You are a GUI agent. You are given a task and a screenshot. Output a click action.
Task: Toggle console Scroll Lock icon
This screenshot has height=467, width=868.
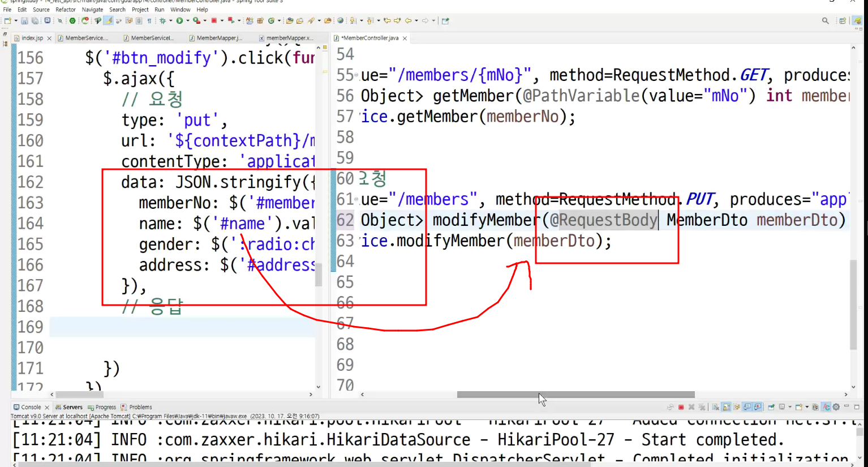tap(726, 407)
